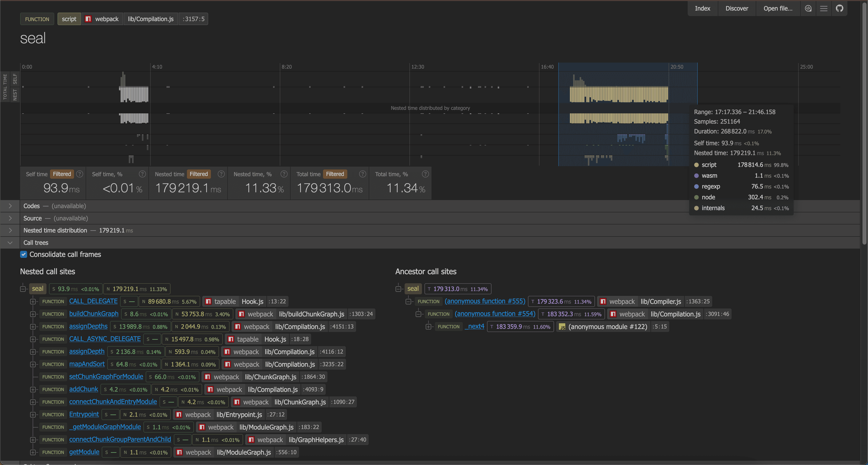Click the script category badge in header

pyautogui.click(x=69, y=19)
